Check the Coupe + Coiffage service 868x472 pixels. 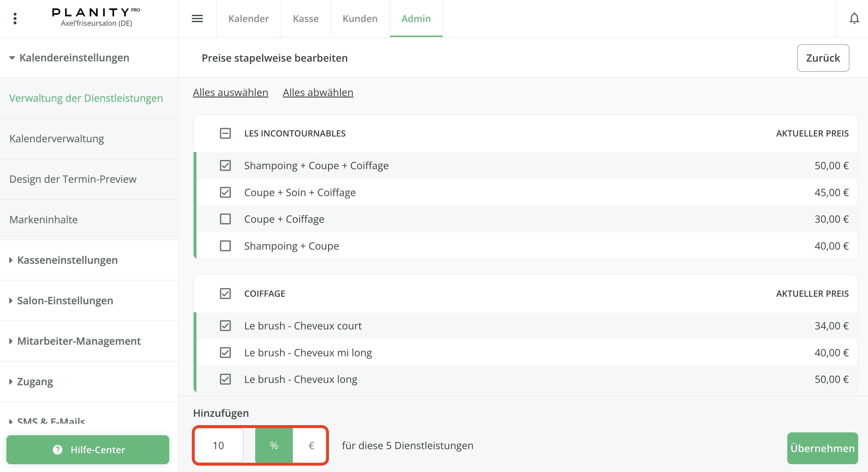[225, 219]
